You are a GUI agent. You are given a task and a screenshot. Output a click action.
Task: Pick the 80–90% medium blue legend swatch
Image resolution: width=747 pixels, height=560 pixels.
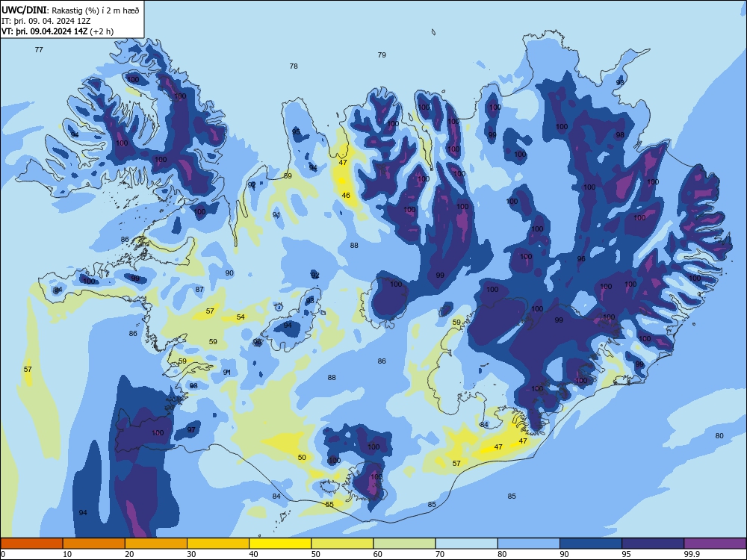(529, 544)
